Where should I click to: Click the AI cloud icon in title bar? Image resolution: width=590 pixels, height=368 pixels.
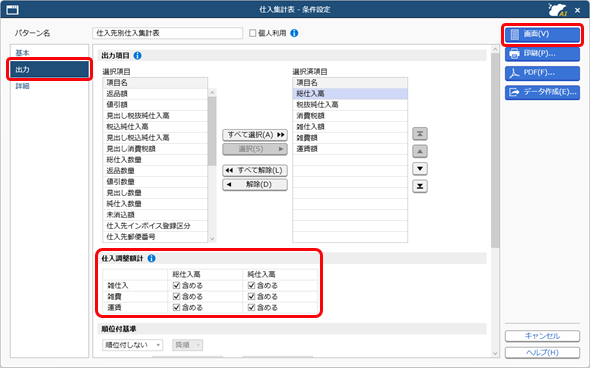tap(557, 10)
